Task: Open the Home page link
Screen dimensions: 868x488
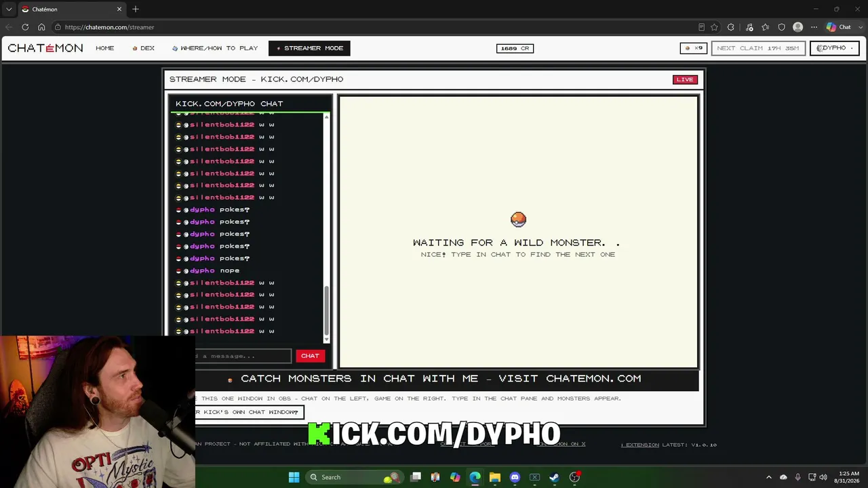Action: (105, 48)
